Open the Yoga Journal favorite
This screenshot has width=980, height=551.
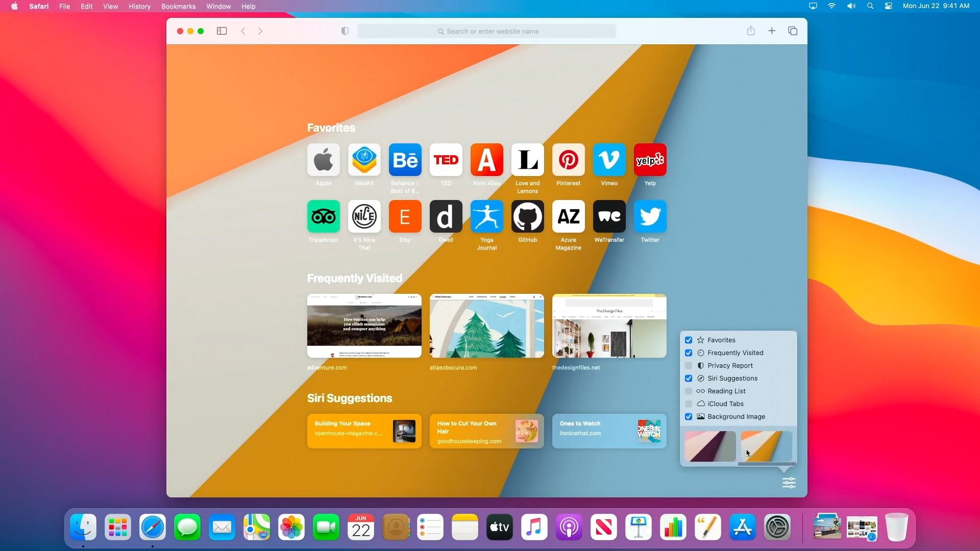click(x=487, y=217)
